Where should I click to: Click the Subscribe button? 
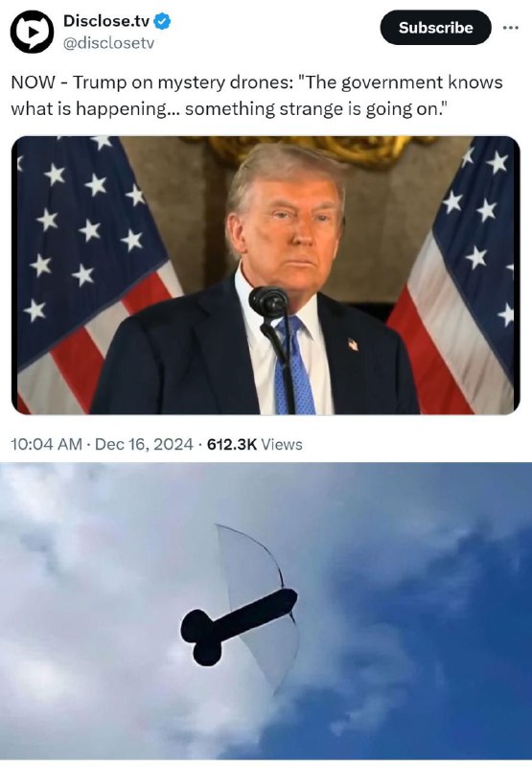pos(435,28)
